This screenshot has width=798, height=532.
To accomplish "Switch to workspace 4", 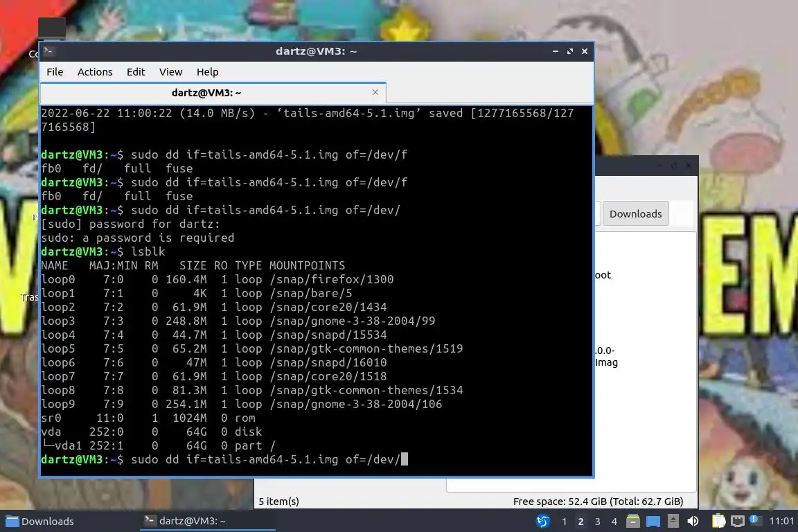I will point(614,522).
